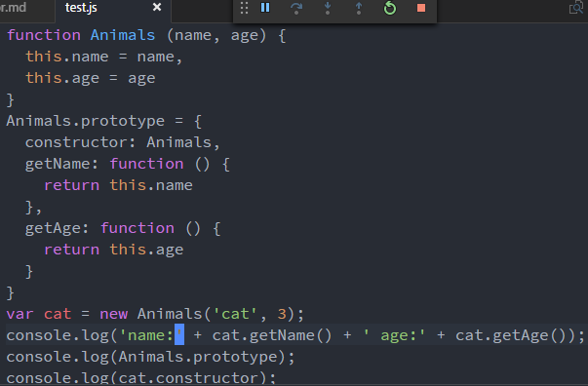Stop debugging with red square

tap(421, 8)
